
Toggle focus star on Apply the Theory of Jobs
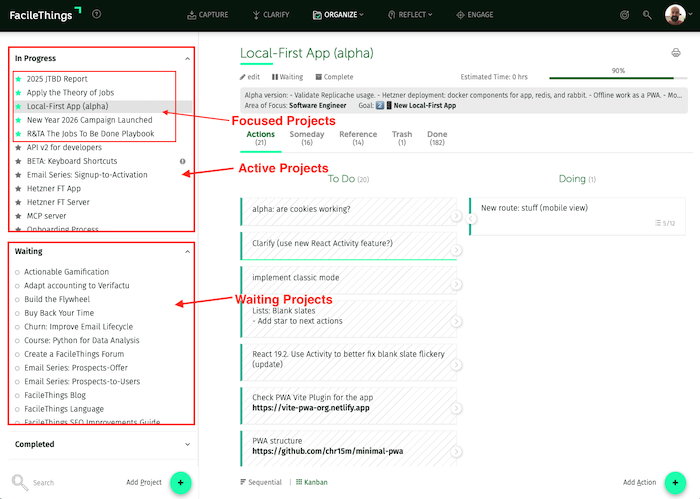[x=18, y=93]
